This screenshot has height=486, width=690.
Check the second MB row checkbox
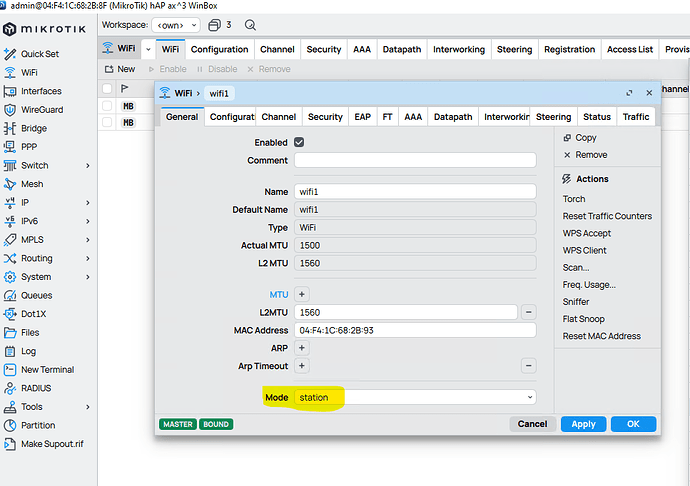pos(107,122)
